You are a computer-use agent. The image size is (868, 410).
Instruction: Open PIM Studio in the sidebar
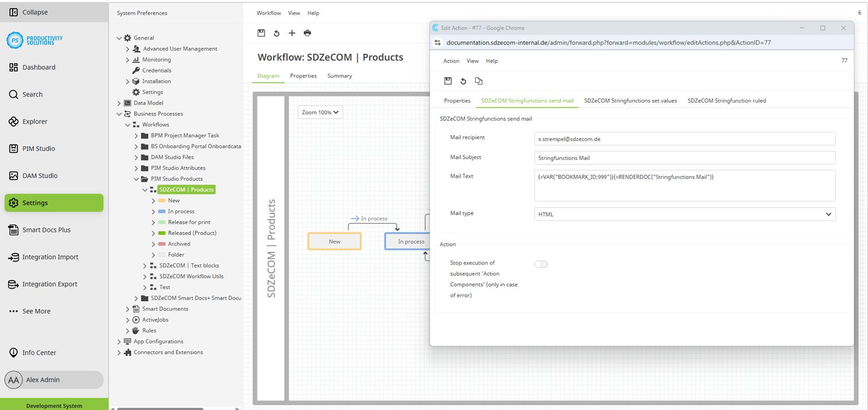38,149
